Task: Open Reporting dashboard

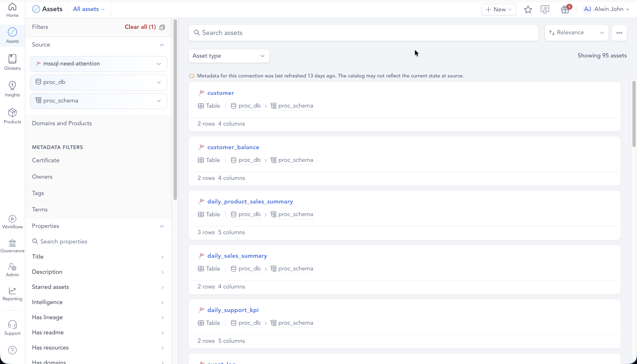Action: [x=12, y=294]
